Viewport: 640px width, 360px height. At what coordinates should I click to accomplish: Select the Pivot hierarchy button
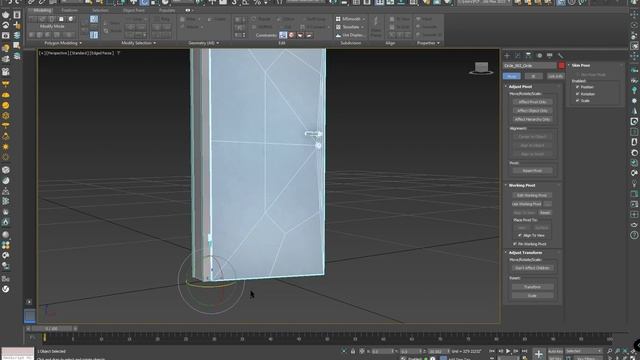pos(511,76)
